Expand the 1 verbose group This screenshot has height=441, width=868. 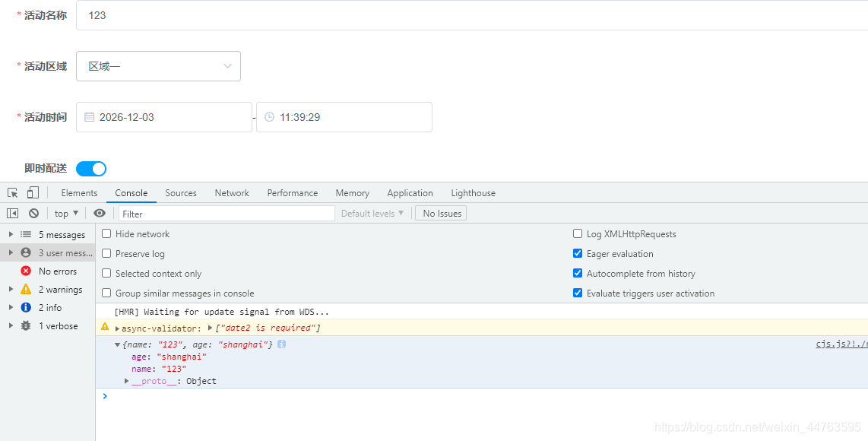click(11, 325)
